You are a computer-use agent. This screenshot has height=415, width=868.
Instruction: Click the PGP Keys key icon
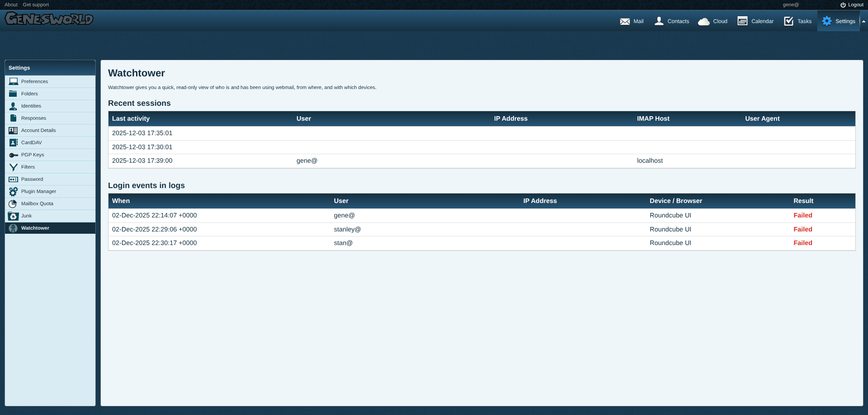point(14,155)
